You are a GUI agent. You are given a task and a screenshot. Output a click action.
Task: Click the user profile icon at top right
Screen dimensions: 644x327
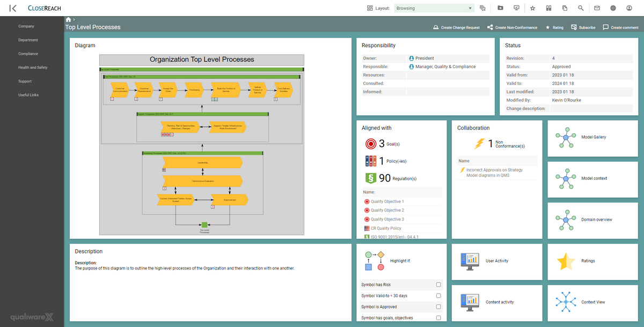(x=629, y=8)
